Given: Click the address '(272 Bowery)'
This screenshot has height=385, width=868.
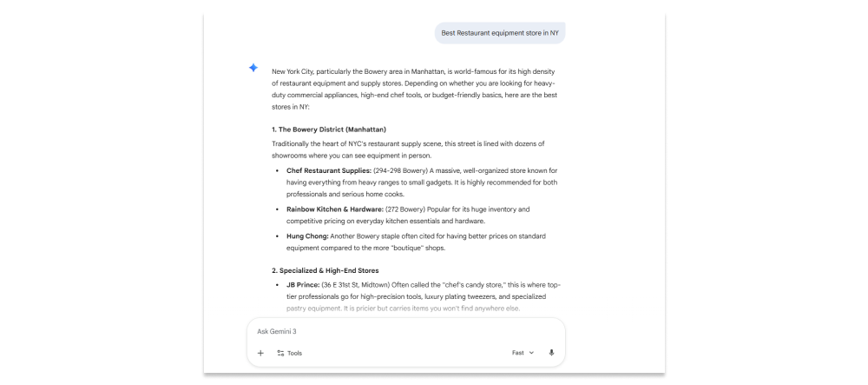Looking at the screenshot, I should coord(404,209).
